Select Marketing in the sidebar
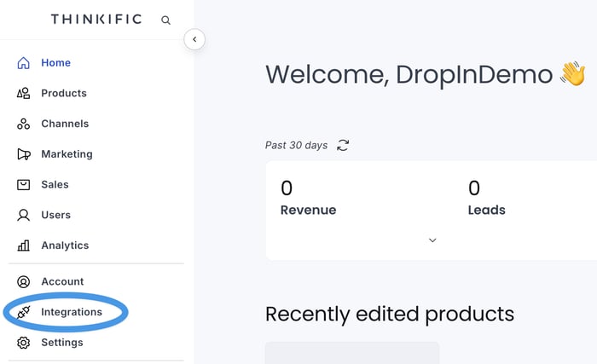597x364 pixels. [x=67, y=154]
